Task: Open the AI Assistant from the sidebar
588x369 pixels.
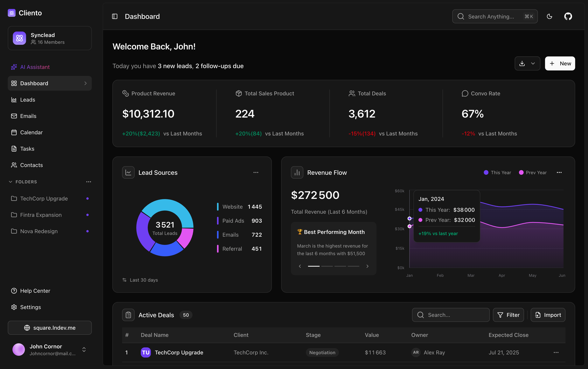Action: pyautogui.click(x=35, y=67)
